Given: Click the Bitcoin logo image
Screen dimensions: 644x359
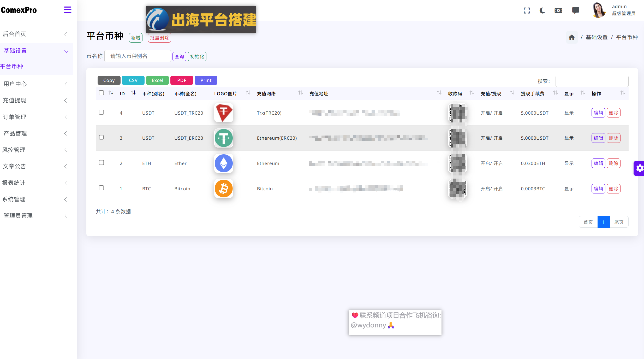Looking at the screenshot, I should [224, 189].
